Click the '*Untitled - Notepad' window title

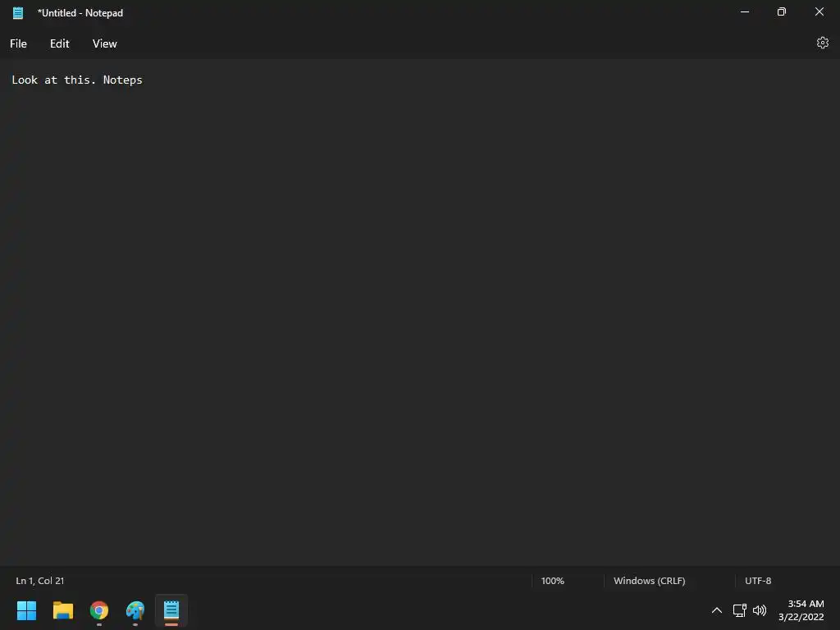80,13
